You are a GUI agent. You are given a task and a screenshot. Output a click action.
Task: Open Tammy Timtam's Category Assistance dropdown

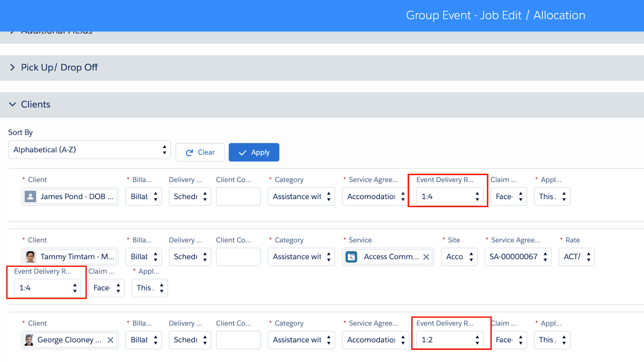pos(301,257)
